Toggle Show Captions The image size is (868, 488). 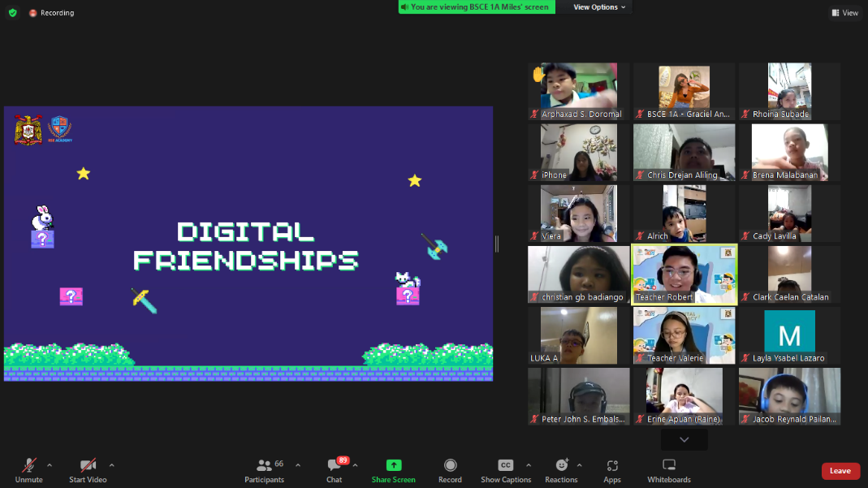tap(505, 471)
